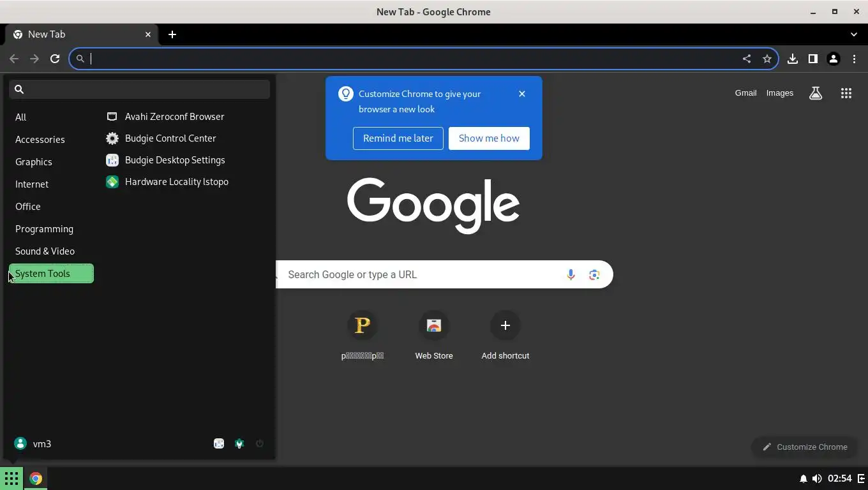Viewport: 868px width, 490px height.
Task: Click the vm3 user avatar
Action: point(20,443)
